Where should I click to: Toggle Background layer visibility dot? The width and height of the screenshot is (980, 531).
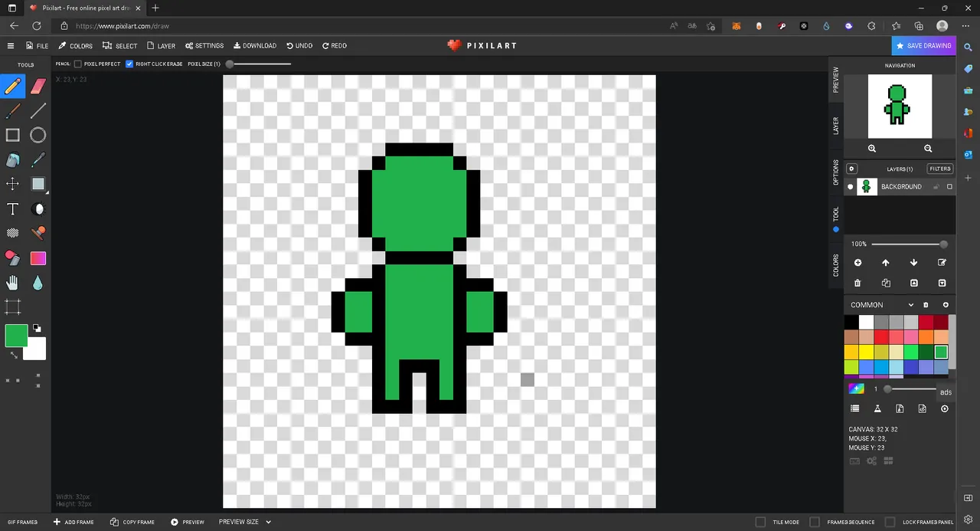point(851,187)
